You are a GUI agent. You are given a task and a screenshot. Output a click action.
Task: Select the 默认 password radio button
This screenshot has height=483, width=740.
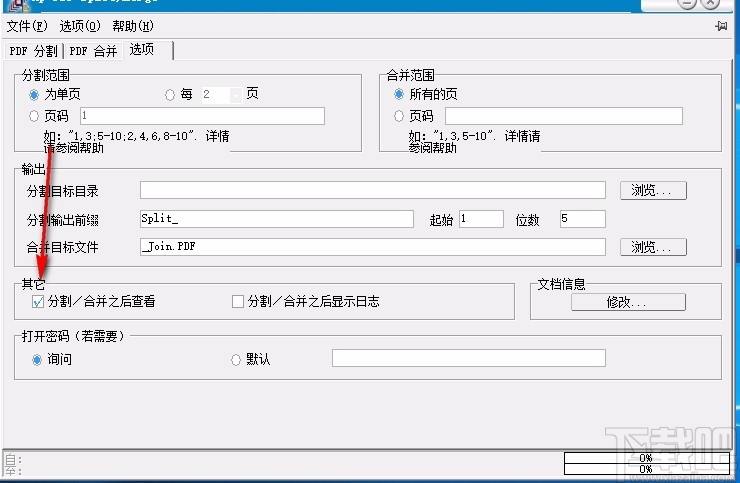coord(235,360)
